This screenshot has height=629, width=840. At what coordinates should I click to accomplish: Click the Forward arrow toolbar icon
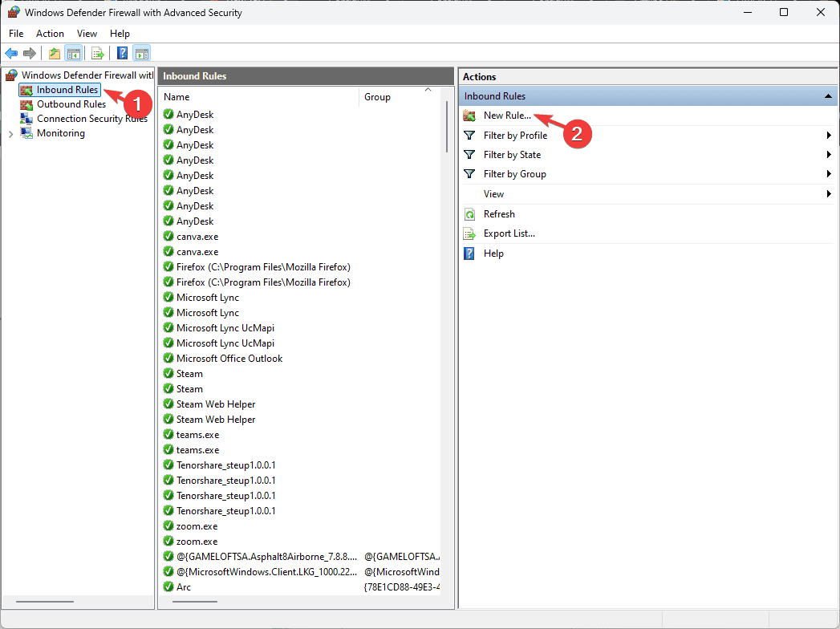point(30,53)
